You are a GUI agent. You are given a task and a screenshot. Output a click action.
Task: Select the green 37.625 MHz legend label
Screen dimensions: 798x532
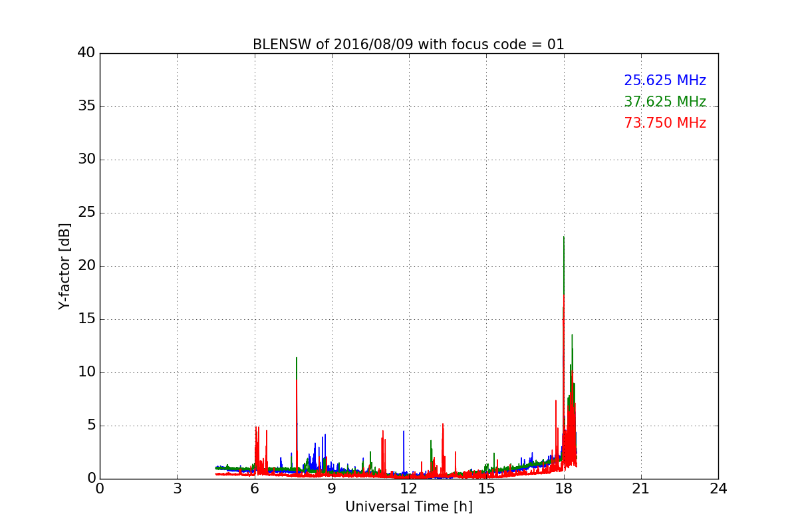(x=665, y=102)
